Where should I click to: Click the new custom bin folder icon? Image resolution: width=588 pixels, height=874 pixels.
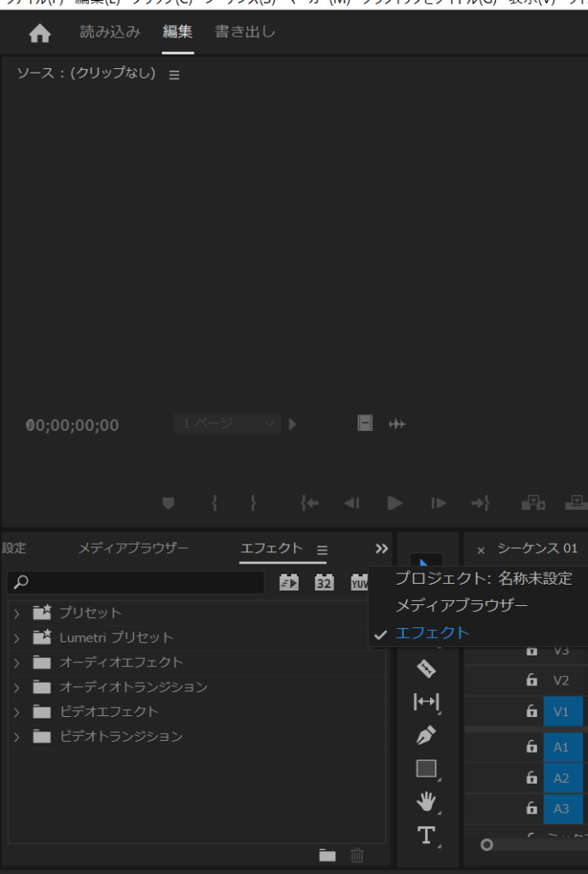pyautogui.click(x=328, y=855)
